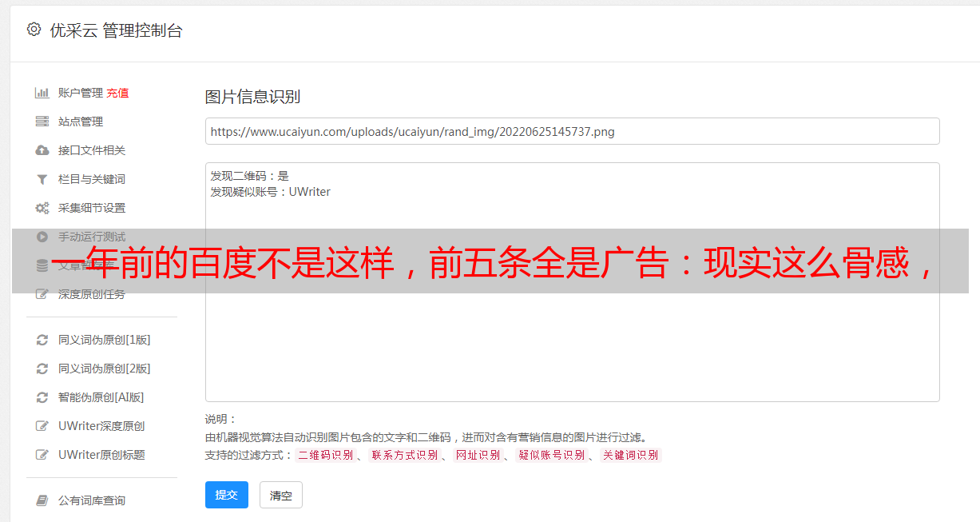Open 同义词伪原创[2版] tool
This screenshot has height=522, width=980.
click(x=104, y=369)
